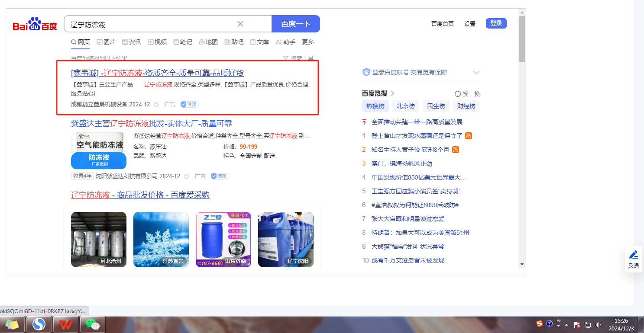
Task: Click the 登录 button
Action: (x=496, y=23)
